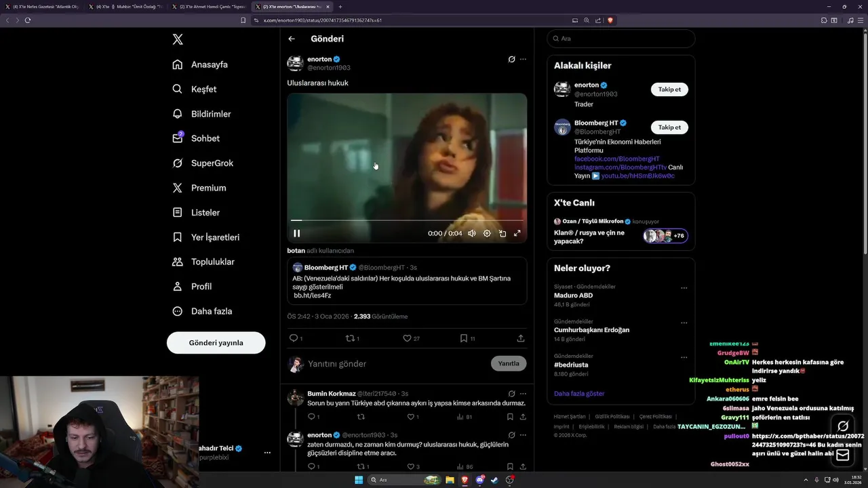Viewport: 868px width, 488px height.
Task: Open Keşfet explore page
Action: click(x=195, y=89)
